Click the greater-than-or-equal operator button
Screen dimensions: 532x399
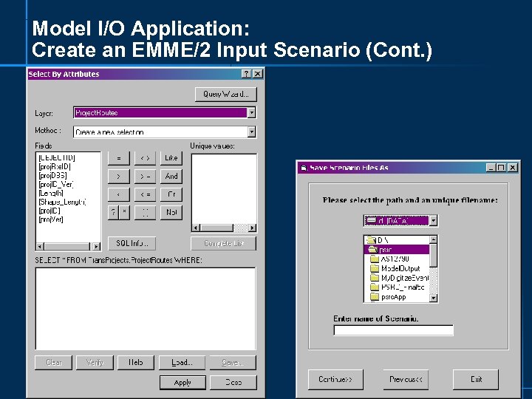coord(145,177)
